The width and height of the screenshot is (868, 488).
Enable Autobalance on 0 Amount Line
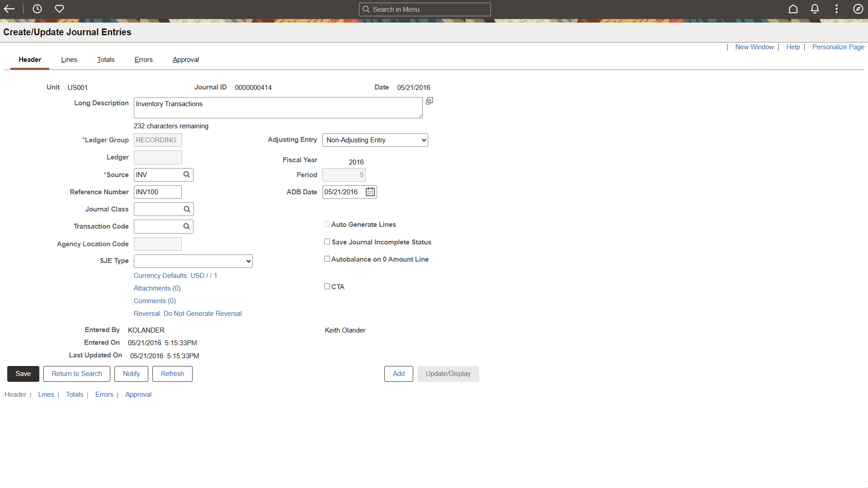coord(327,259)
